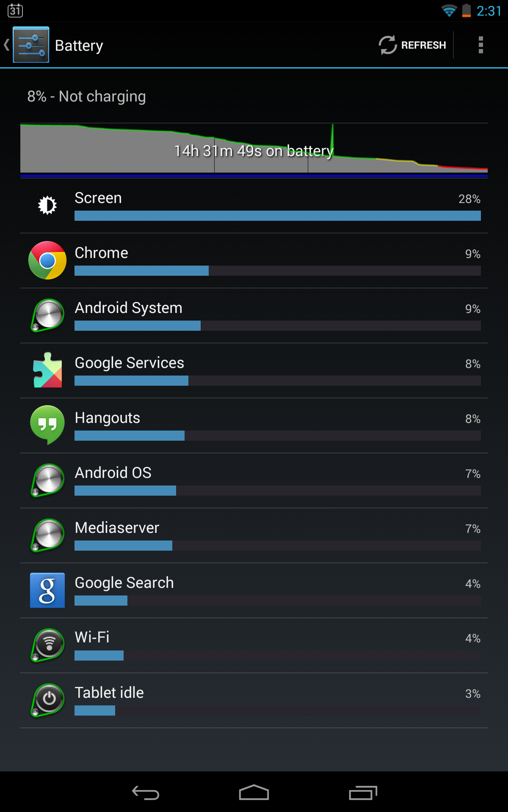Screen dimensions: 508x812
Task: Tap the Wi-Fi battery usage icon
Action: pos(47,645)
